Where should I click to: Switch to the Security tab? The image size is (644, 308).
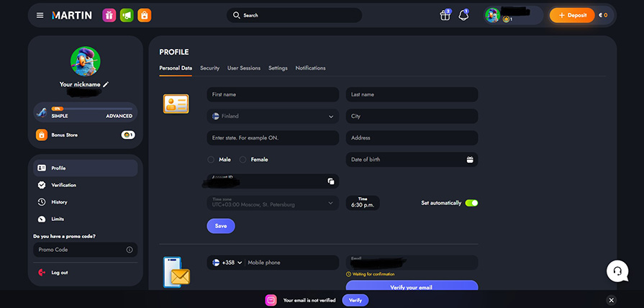(x=209, y=68)
